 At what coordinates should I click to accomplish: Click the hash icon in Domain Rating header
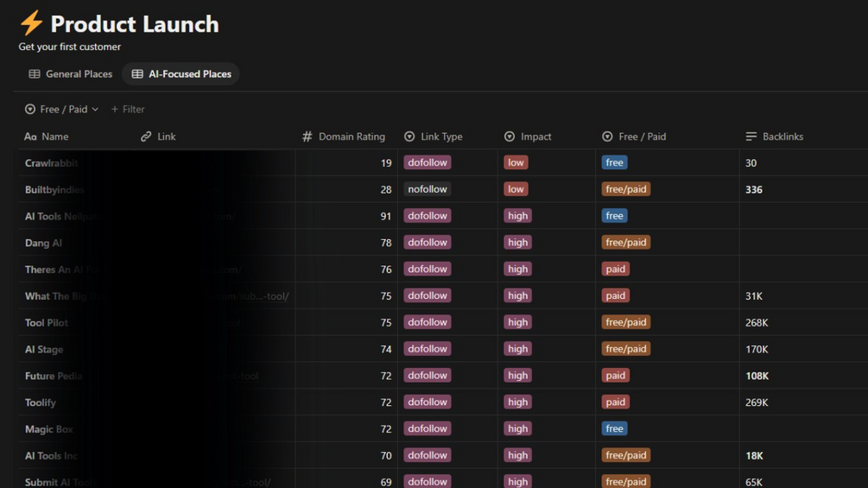pyautogui.click(x=307, y=136)
